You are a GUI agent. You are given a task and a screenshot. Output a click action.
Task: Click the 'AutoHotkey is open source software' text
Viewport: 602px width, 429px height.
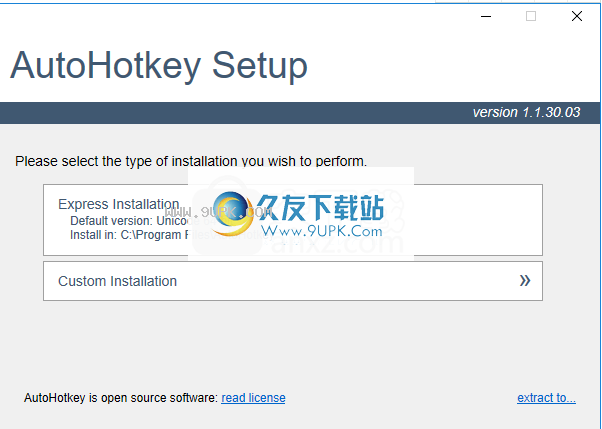(121, 398)
